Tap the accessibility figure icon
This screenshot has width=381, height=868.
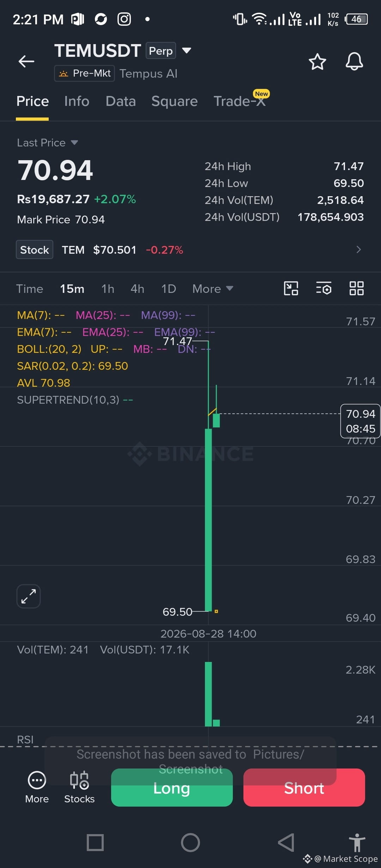(357, 842)
